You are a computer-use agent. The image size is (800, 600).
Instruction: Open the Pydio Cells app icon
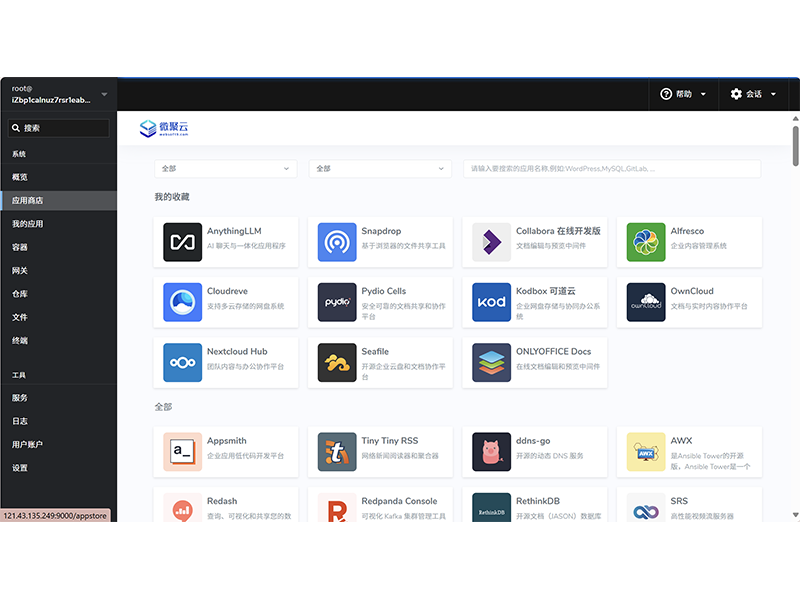(337, 303)
